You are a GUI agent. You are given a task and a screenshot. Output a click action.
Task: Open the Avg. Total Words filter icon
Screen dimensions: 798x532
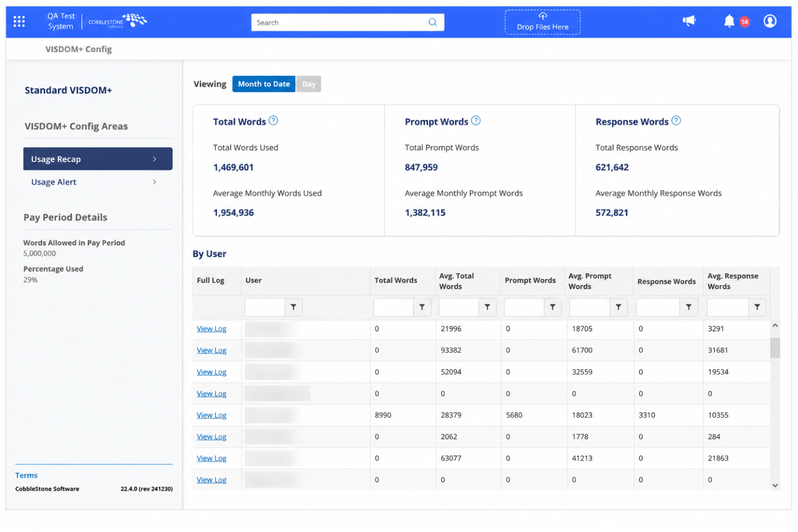pyautogui.click(x=487, y=307)
